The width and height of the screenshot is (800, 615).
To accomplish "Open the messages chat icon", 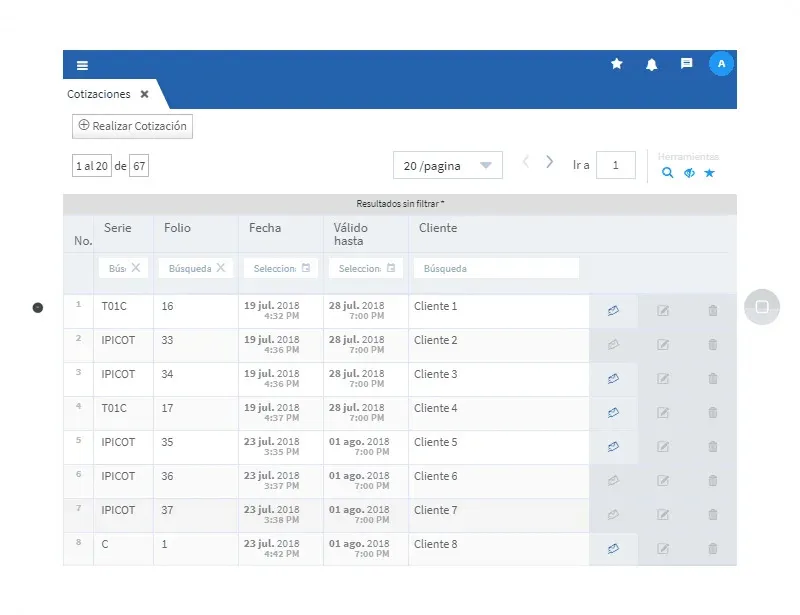I will 686,63.
